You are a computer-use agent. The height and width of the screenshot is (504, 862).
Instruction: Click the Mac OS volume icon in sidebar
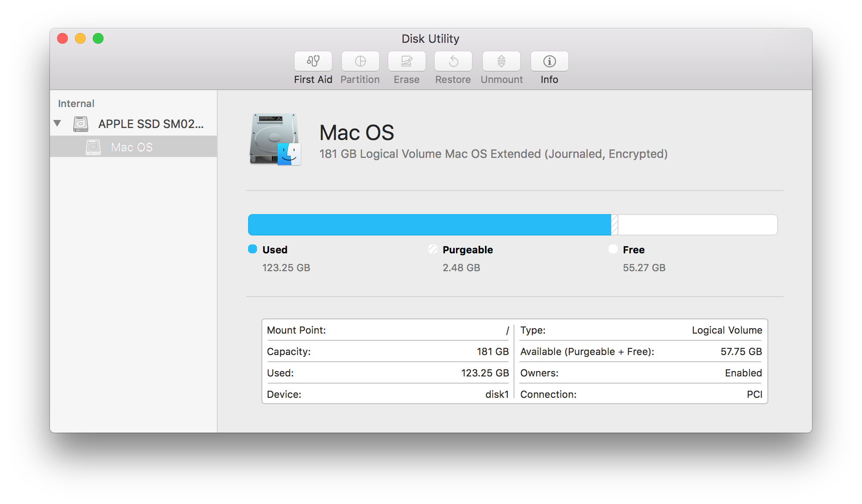[x=93, y=147]
